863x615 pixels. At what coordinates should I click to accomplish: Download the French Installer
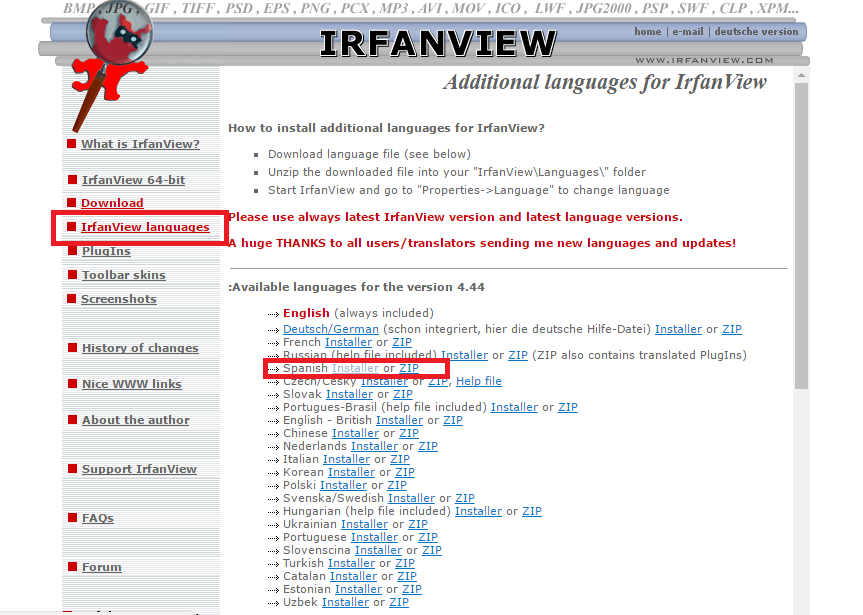click(348, 342)
